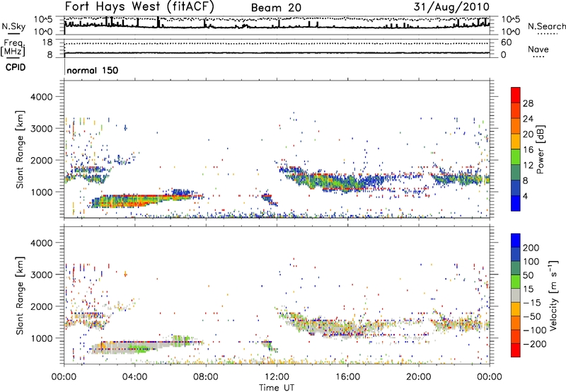Select the '50' label on Velocity color bar

tap(528, 275)
